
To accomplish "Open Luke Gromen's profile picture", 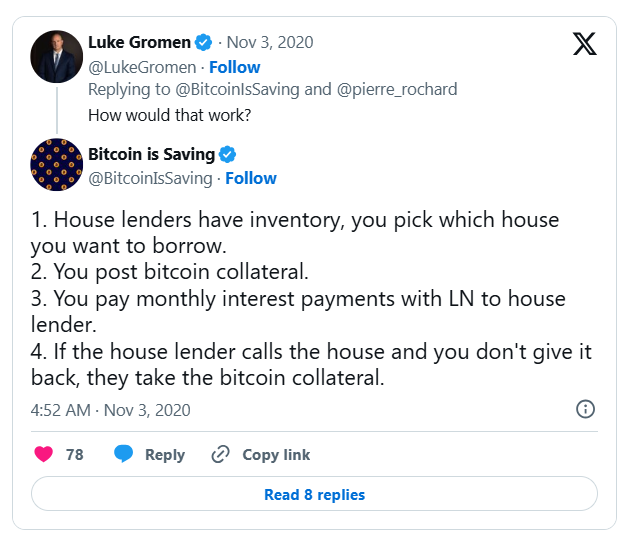I will 57,56.
